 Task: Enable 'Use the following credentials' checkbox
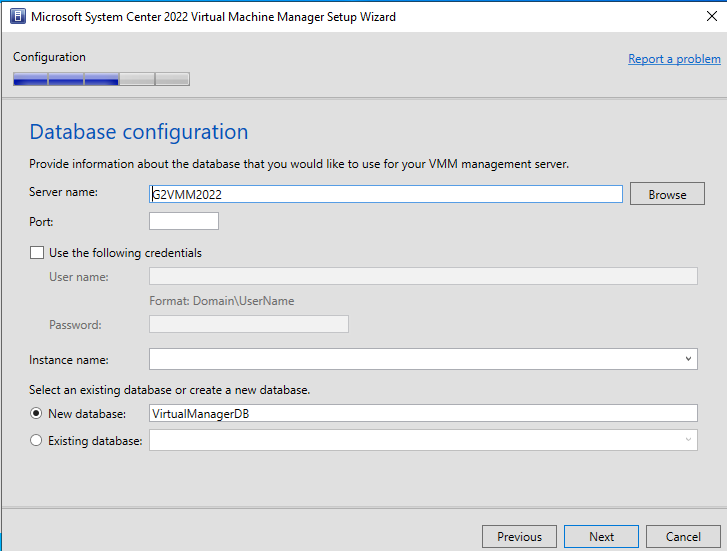coord(38,253)
